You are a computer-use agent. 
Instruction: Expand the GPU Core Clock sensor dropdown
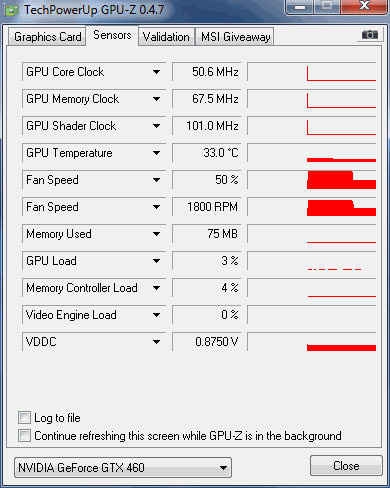156,72
